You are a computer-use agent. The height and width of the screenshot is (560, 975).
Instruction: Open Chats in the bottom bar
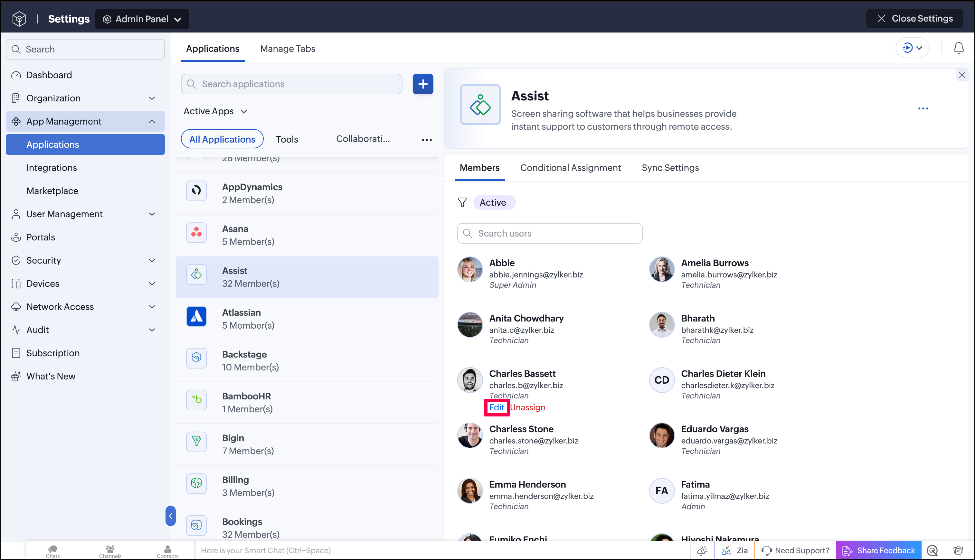pyautogui.click(x=53, y=551)
